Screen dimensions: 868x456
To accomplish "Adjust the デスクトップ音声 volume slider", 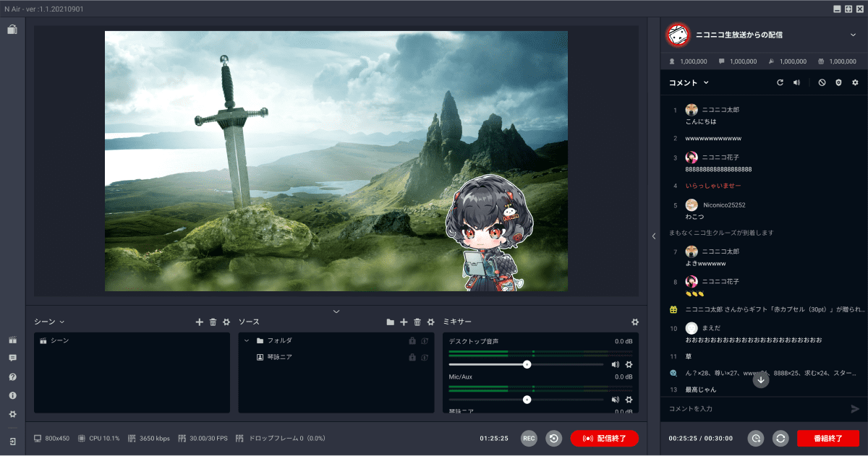I will [x=527, y=365].
